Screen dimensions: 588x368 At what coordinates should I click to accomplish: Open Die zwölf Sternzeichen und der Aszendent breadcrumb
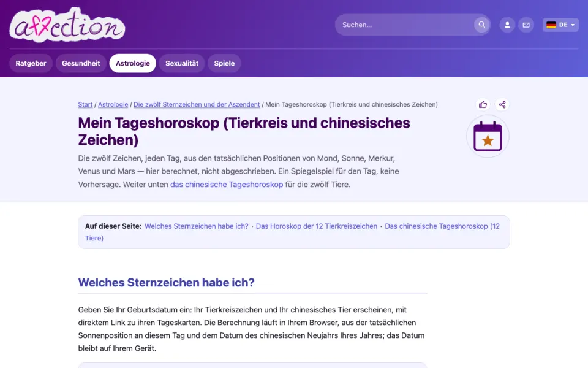[x=197, y=104]
